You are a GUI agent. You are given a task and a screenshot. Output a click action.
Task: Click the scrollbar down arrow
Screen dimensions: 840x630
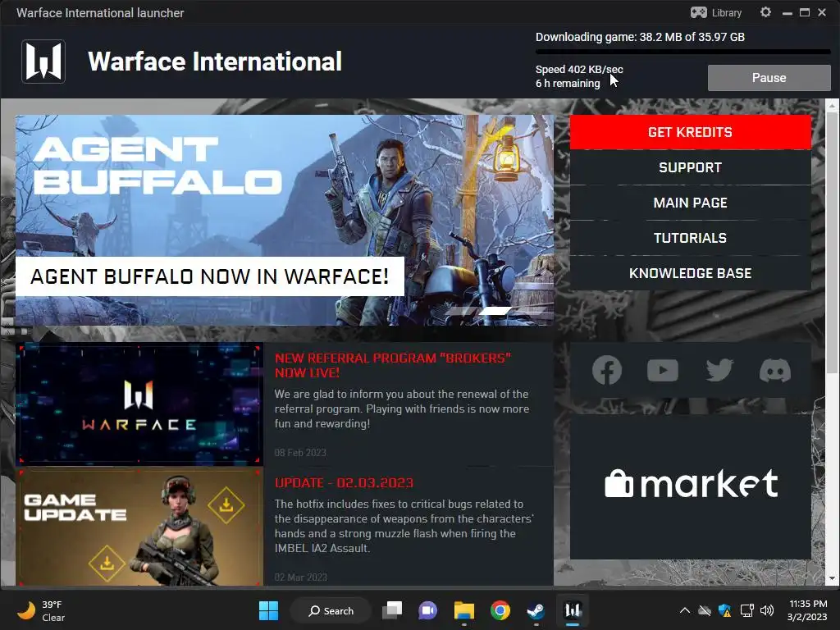click(832, 579)
